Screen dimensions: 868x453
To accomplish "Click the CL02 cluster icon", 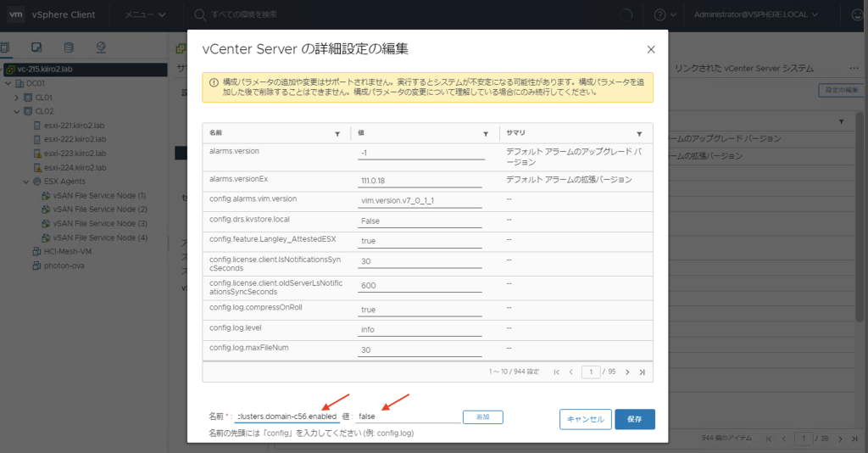I will point(28,111).
